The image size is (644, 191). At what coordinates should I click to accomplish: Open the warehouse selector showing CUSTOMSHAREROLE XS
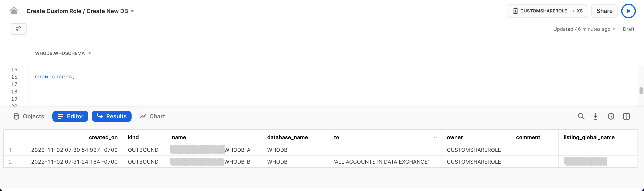coord(547,11)
